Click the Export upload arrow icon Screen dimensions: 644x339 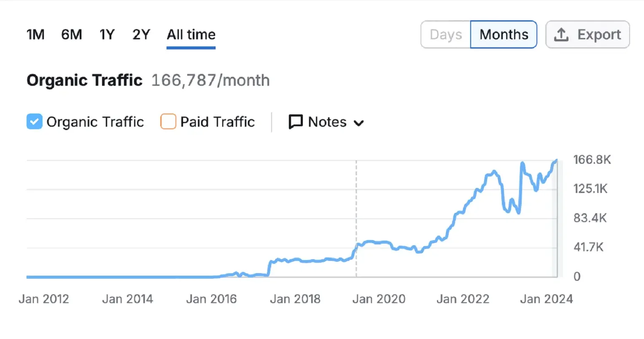[561, 35]
